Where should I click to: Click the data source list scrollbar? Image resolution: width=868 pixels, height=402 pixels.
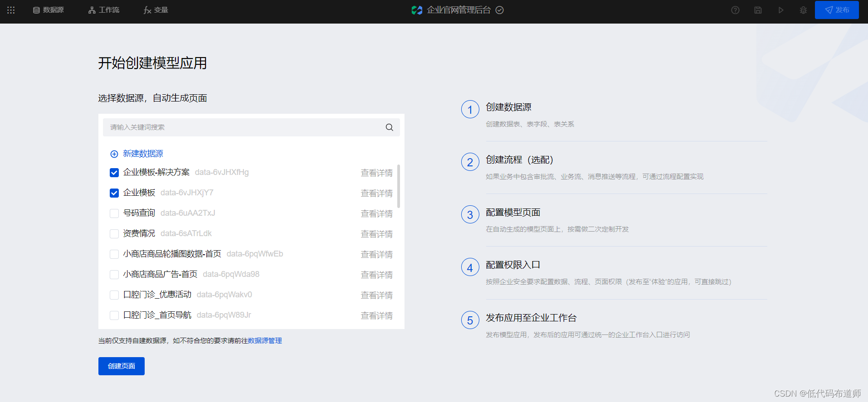pos(399,186)
